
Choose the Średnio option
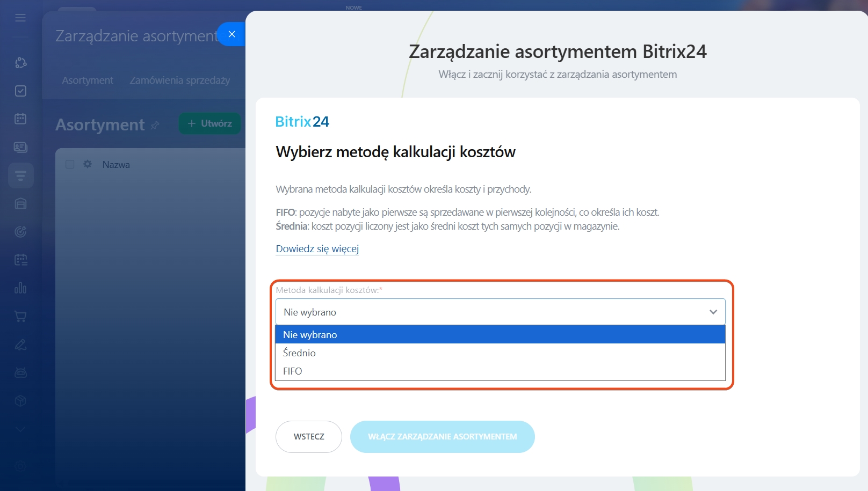coord(500,353)
